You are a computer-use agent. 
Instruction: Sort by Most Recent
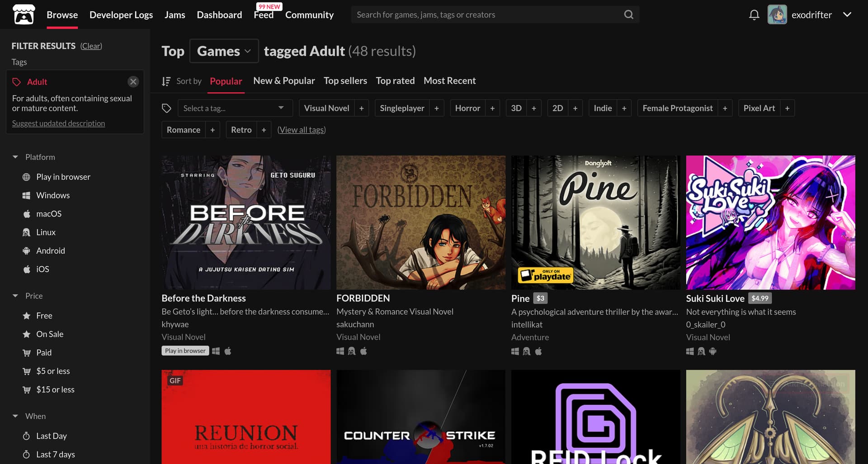coord(450,80)
